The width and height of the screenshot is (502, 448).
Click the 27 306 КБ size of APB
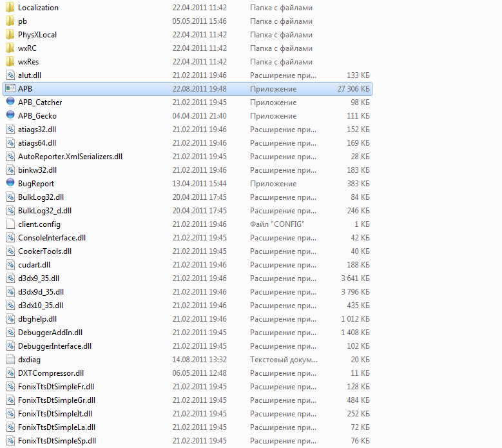click(x=351, y=89)
